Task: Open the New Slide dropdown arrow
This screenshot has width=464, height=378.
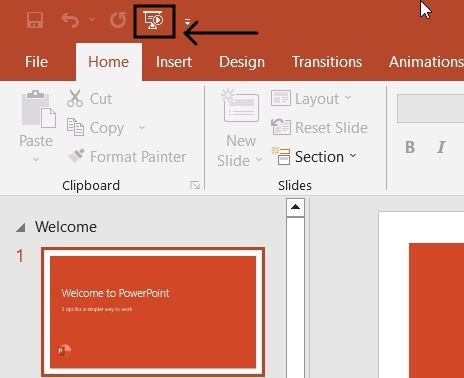Action: coord(259,160)
